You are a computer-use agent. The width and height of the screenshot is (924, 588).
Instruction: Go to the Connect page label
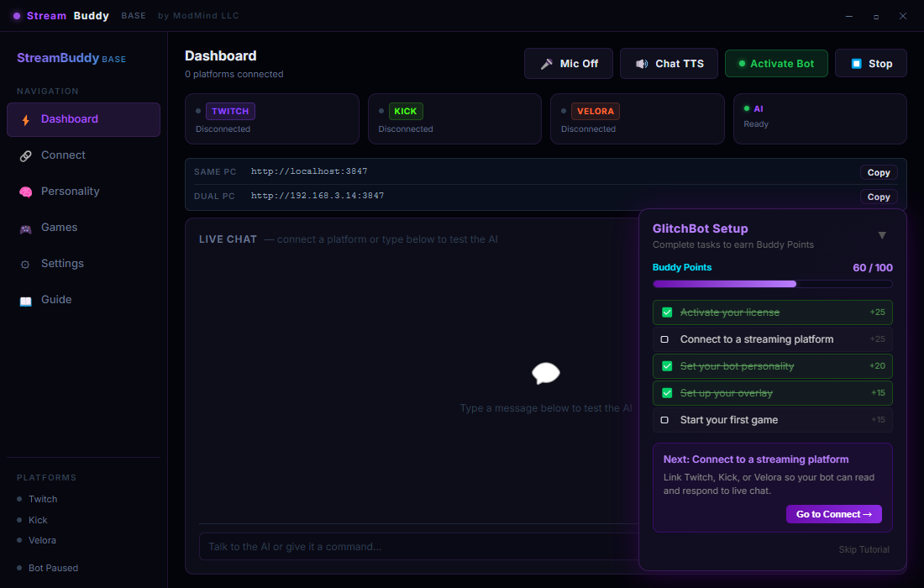pyautogui.click(x=63, y=155)
